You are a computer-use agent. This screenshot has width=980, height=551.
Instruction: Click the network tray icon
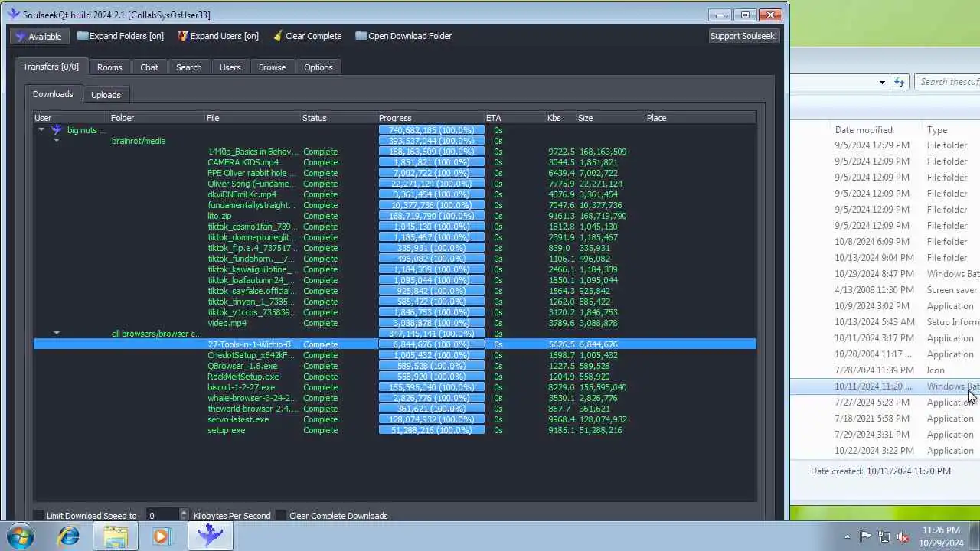[884, 536]
